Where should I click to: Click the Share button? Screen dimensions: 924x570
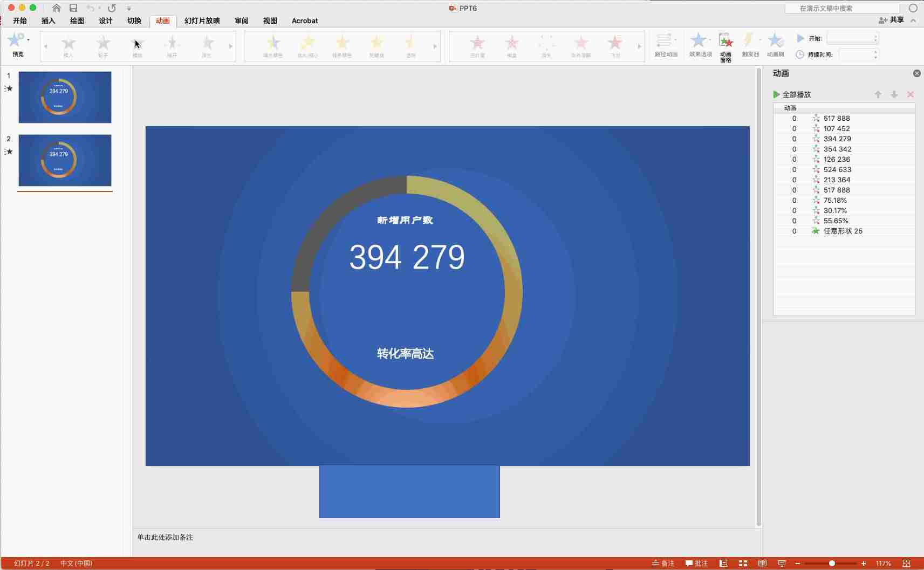pyautogui.click(x=891, y=20)
